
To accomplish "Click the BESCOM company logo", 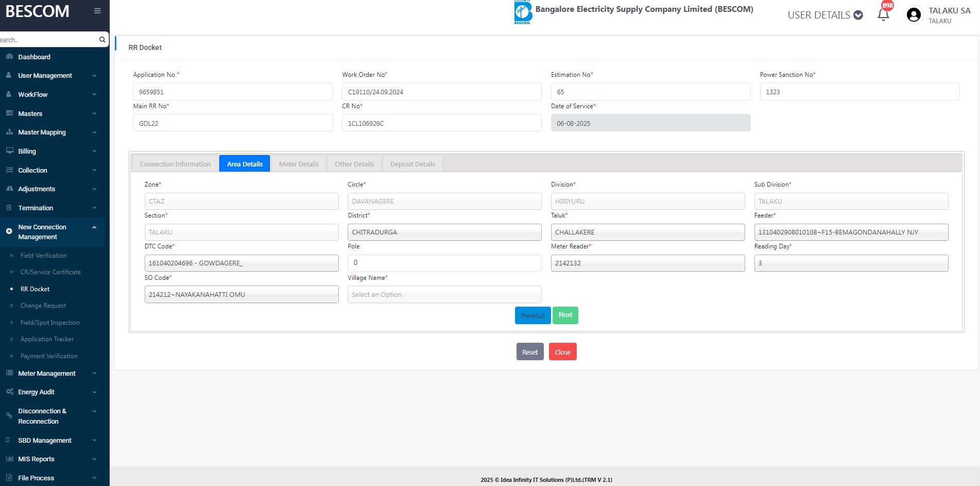I will coord(523,12).
